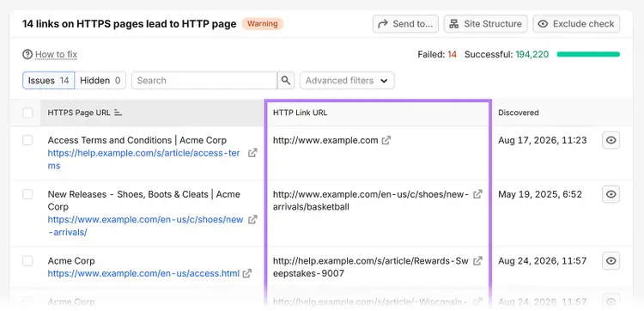Open the How to fix help link

[57, 54]
